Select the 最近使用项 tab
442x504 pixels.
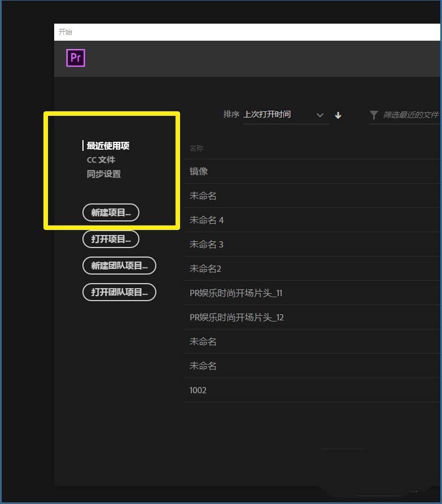[x=108, y=146]
